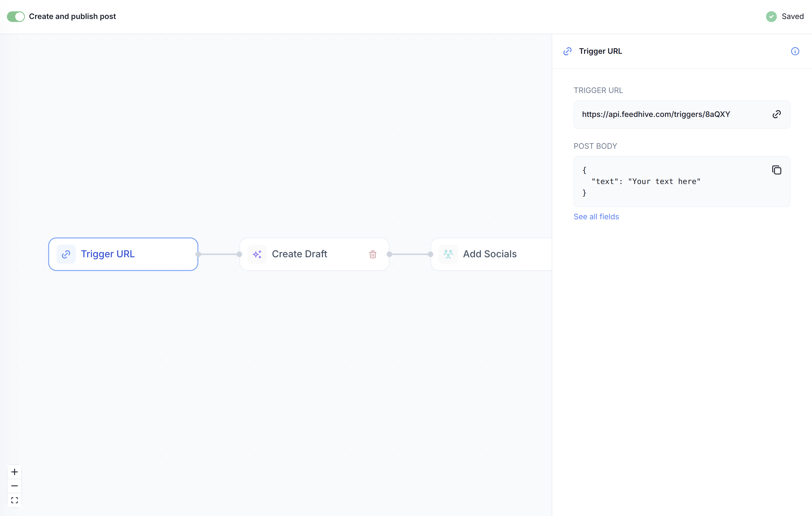The image size is (812, 516).
Task: Zoom in on the canvas
Action: pyautogui.click(x=15, y=472)
